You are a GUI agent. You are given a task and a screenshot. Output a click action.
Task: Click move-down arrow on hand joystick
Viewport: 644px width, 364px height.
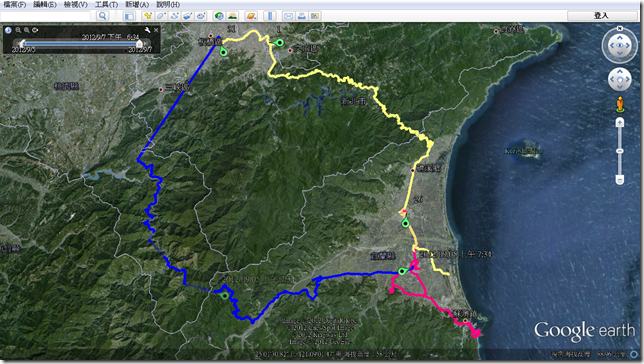pyautogui.click(x=620, y=87)
